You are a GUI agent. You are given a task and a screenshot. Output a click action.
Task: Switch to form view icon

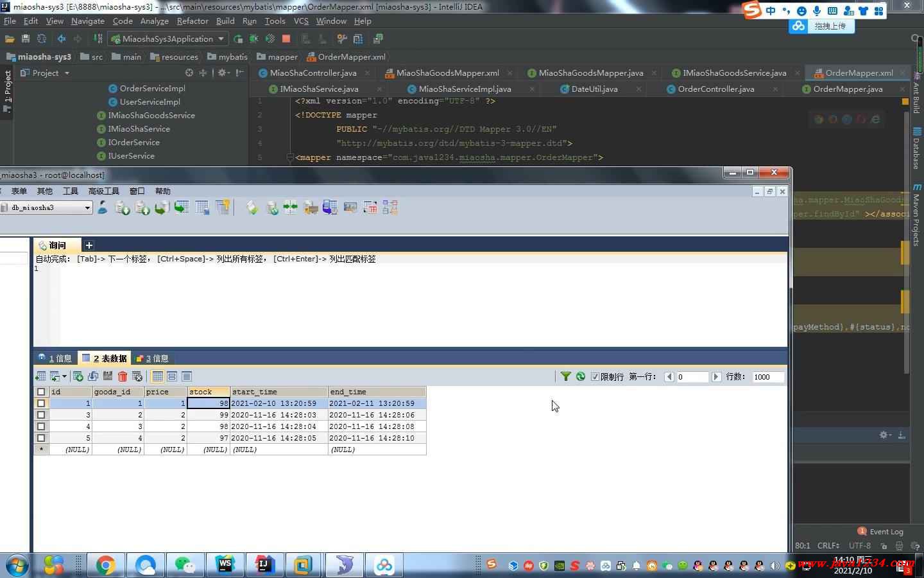(172, 376)
